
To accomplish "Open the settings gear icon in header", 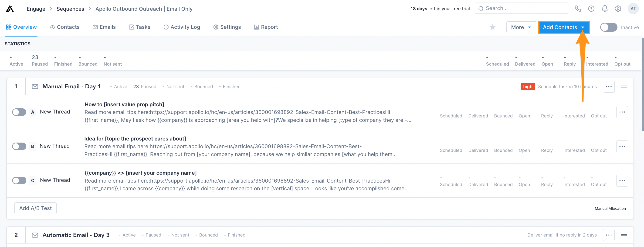I will pos(618,9).
